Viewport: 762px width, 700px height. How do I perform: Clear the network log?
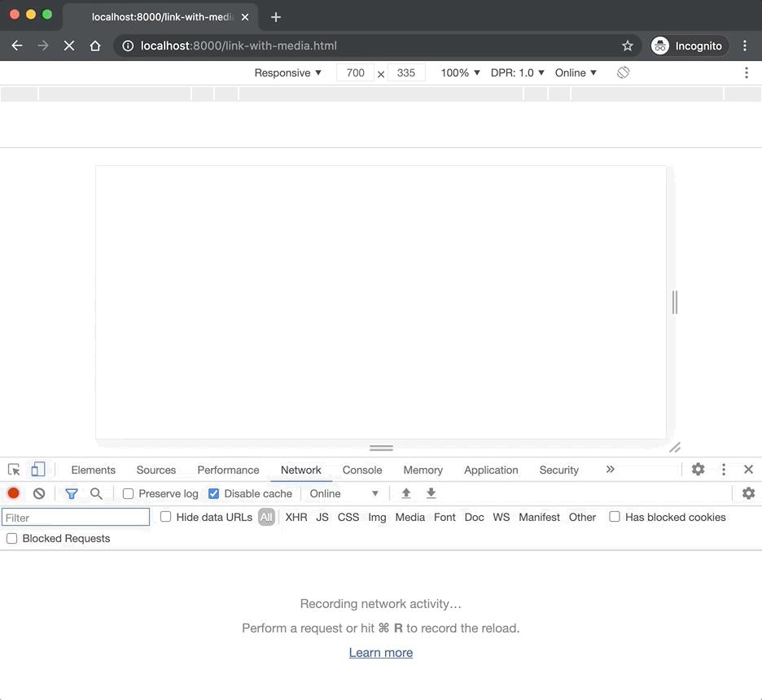click(39, 493)
